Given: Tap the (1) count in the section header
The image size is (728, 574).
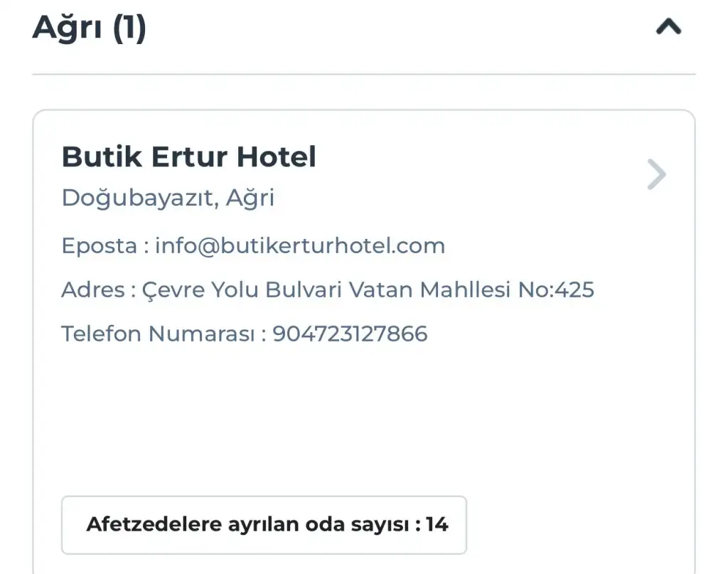Looking at the screenshot, I should [129, 28].
